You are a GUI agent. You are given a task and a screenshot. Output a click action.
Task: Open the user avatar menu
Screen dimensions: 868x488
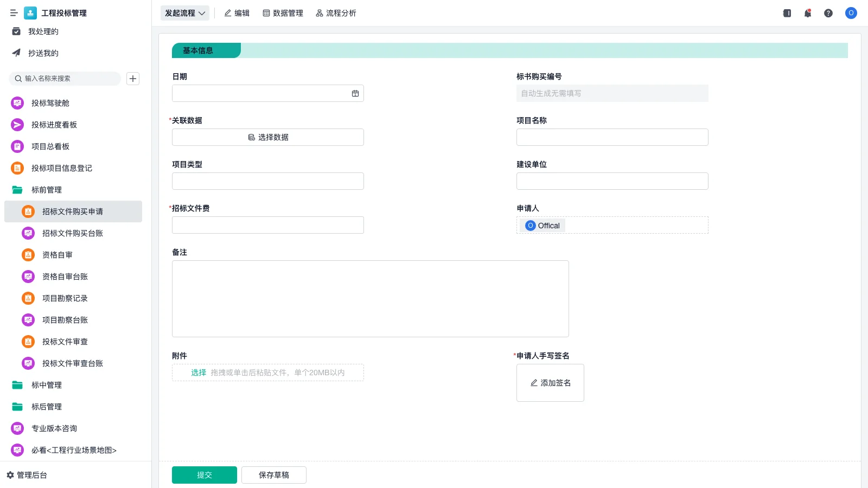click(x=851, y=13)
